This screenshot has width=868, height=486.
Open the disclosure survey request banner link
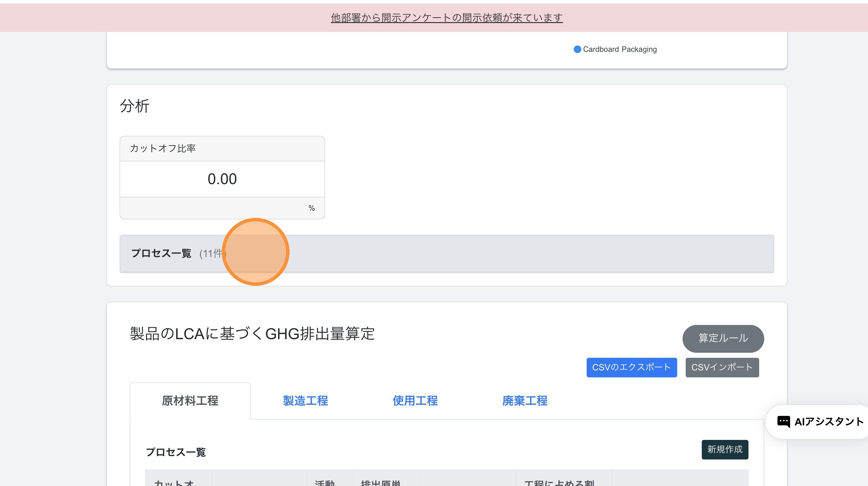(x=447, y=18)
